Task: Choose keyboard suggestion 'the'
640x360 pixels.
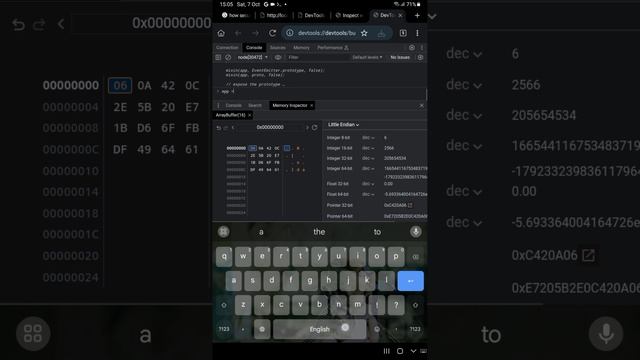Action: click(319, 232)
